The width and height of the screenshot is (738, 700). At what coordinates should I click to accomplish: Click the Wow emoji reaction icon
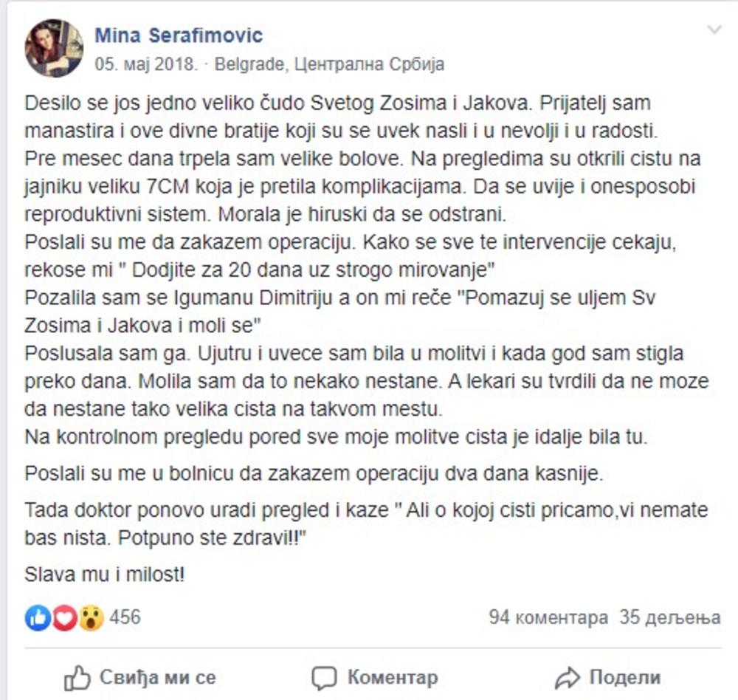click(x=91, y=617)
